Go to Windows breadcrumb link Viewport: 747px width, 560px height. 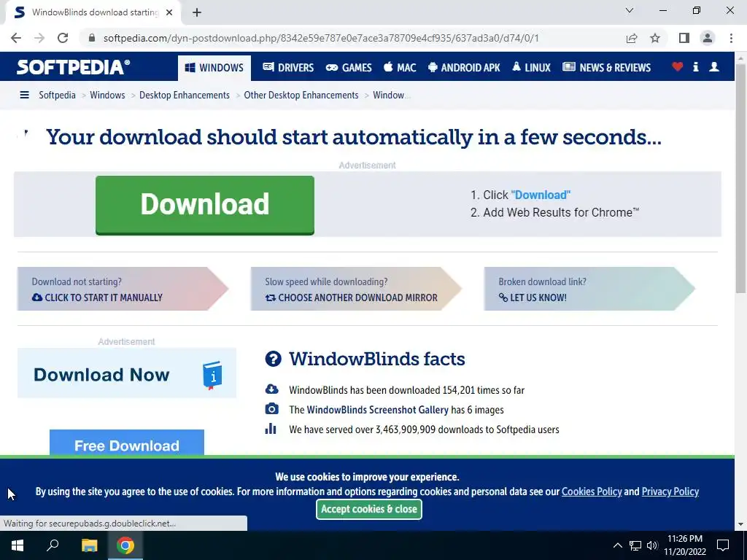[x=107, y=96]
